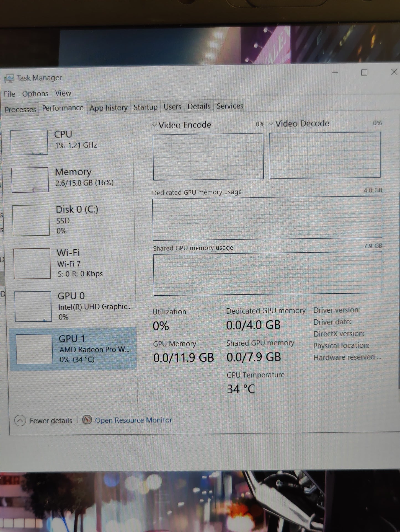Open the Services tab
This screenshot has width=400, height=532.
pos(230,106)
